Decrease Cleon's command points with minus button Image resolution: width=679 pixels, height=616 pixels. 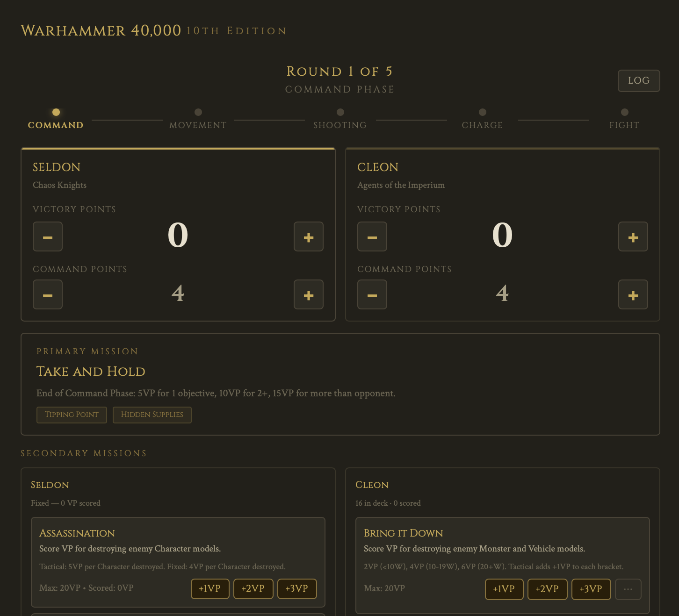point(372,294)
